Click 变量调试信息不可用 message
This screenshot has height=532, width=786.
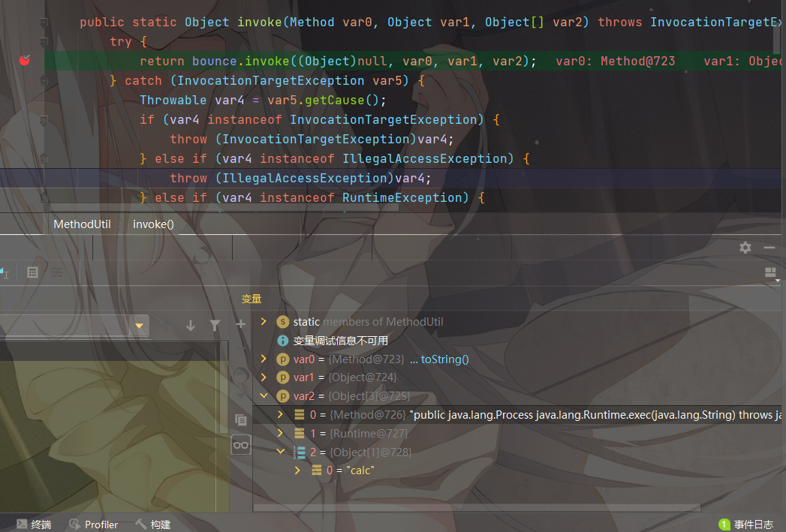point(340,341)
